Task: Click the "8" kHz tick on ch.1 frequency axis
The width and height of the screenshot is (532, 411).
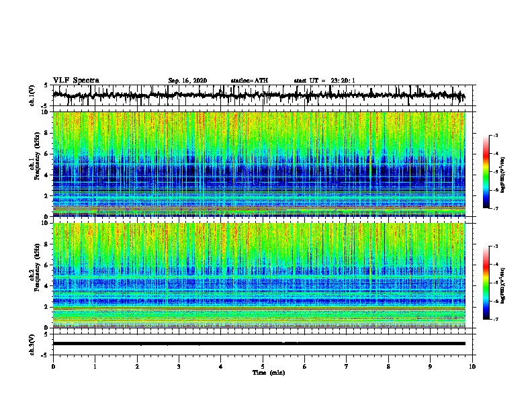Action: click(46, 133)
